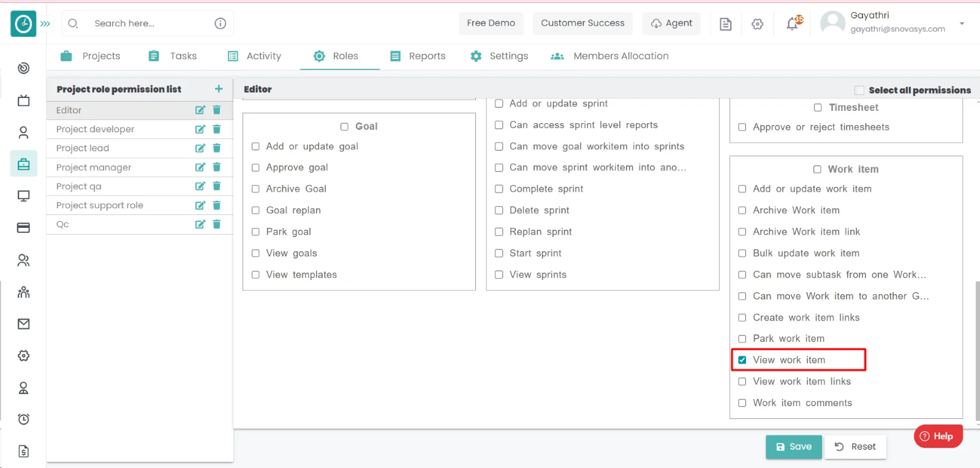Select the briefcase projects icon in sidebar

[23, 164]
